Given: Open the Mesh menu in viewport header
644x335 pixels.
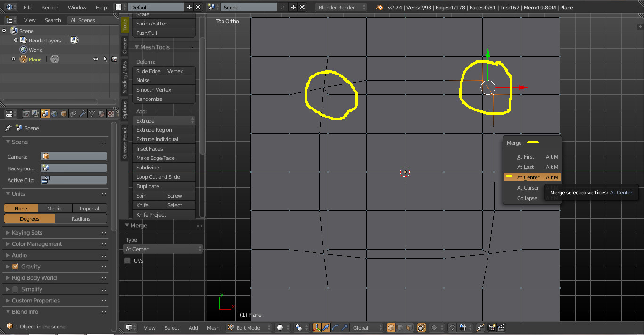Looking at the screenshot, I should pos(213,328).
